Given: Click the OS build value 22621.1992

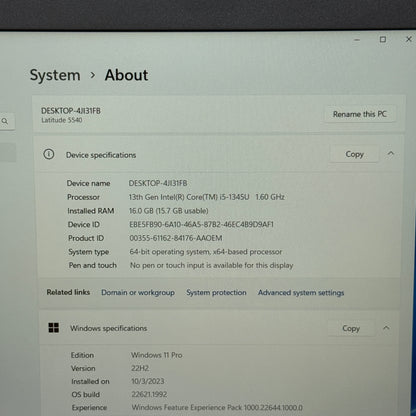Looking at the screenshot, I should [149, 394].
